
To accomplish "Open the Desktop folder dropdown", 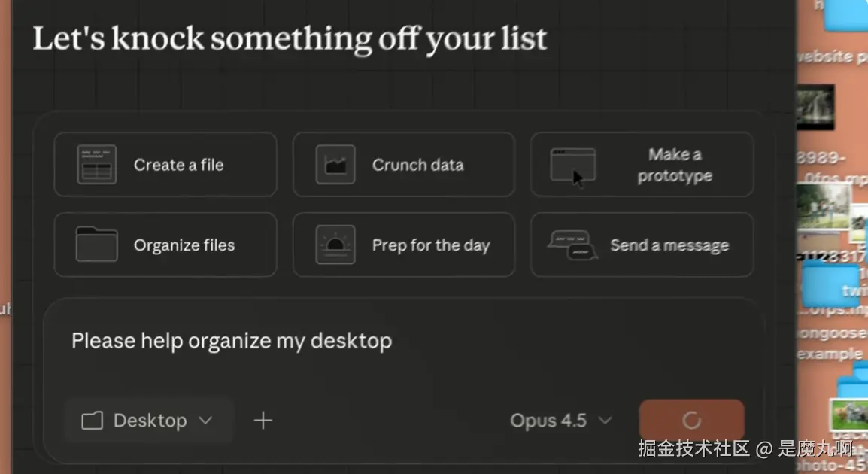I will pos(148,421).
